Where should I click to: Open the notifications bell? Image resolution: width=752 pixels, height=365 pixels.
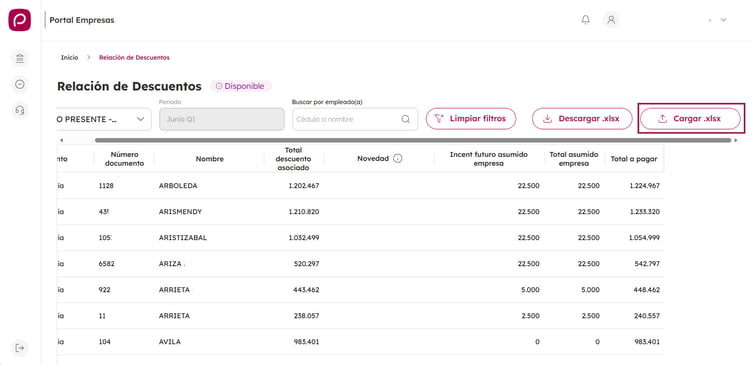(x=586, y=20)
